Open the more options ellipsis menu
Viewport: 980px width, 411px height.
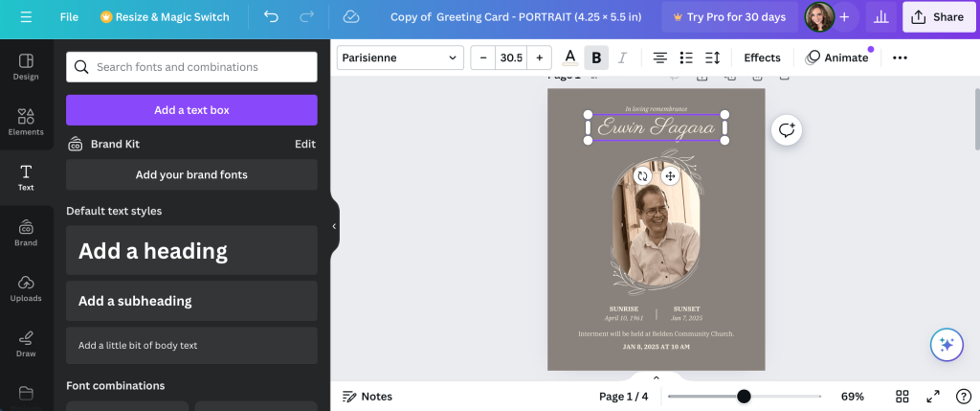[900, 57]
